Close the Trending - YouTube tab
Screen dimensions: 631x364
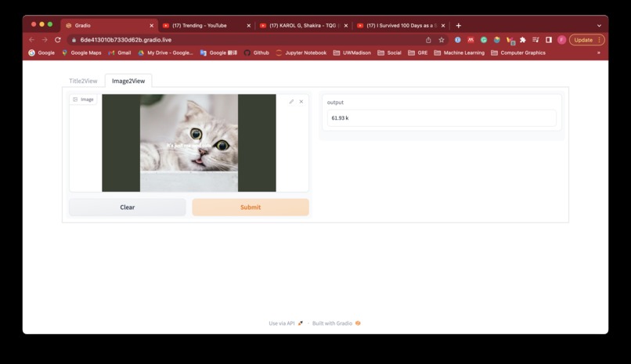click(249, 25)
